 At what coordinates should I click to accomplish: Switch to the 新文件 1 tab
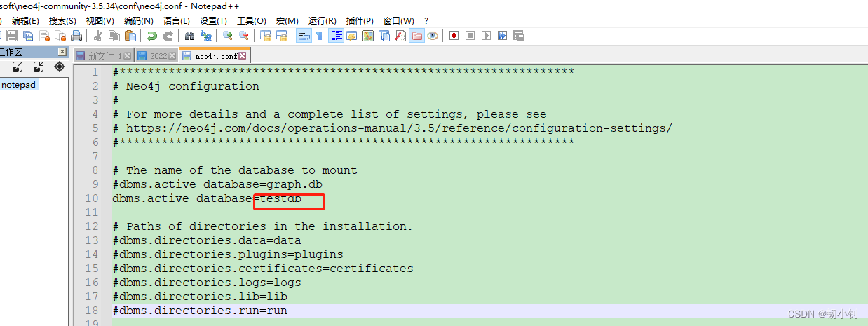104,56
